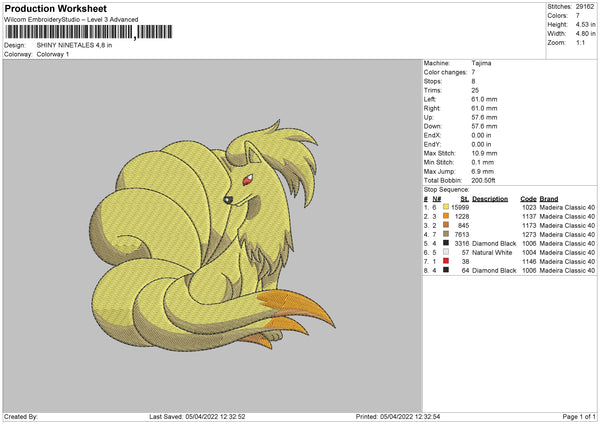Click the 'Created By:' footer label
The width and height of the screenshot is (600, 424).
click(21, 416)
